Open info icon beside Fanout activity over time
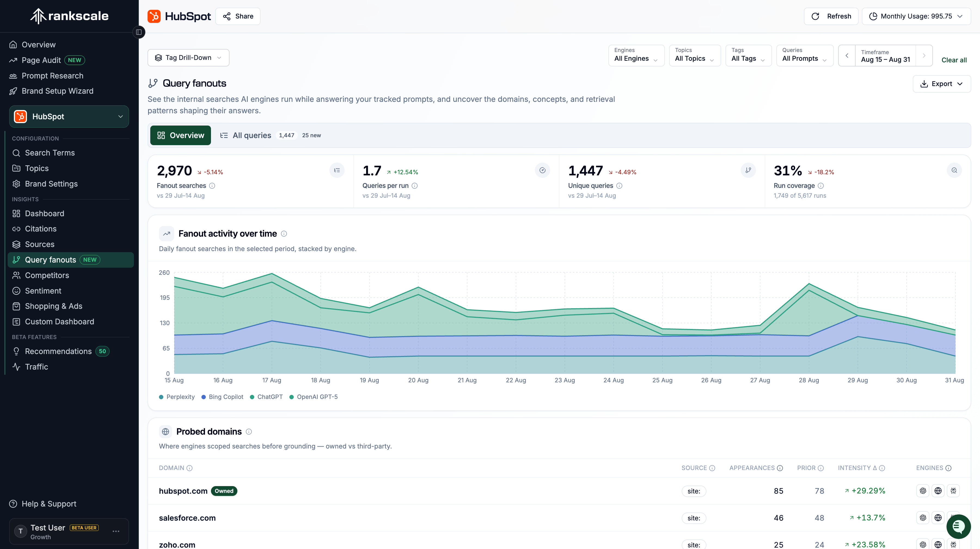 coord(284,234)
